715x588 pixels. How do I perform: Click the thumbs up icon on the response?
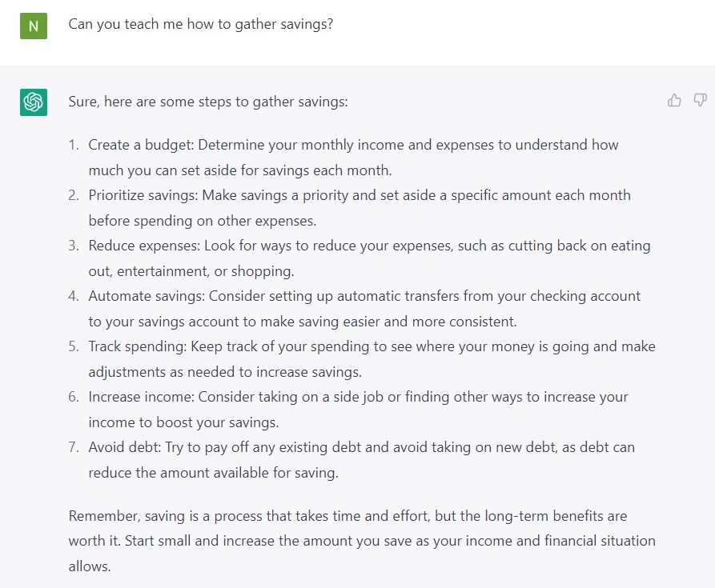pyautogui.click(x=674, y=100)
